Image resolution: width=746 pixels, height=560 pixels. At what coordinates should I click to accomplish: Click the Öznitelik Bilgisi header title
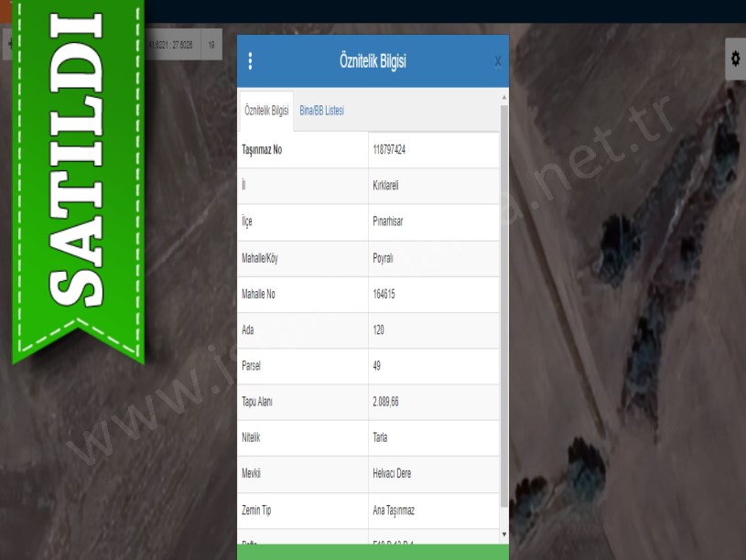(373, 61)
